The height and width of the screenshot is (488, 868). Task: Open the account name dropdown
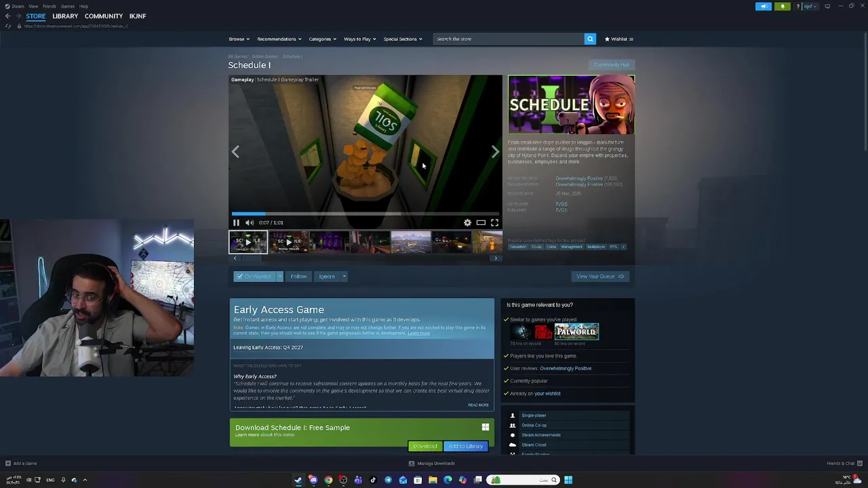[810, 6]
